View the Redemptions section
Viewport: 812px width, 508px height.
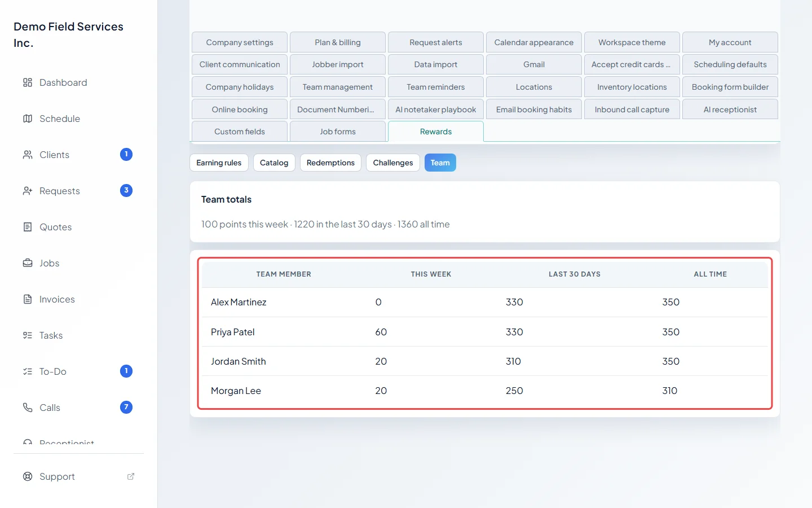point(330,163)
